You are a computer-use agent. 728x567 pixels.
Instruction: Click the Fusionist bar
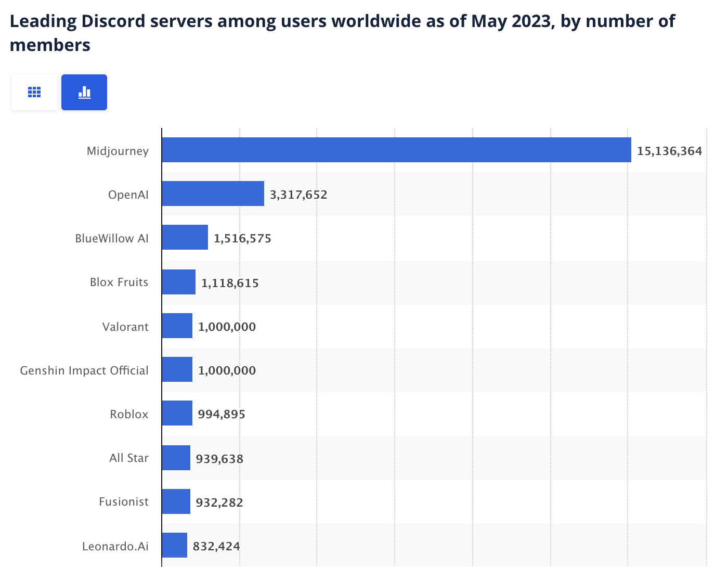176,501
